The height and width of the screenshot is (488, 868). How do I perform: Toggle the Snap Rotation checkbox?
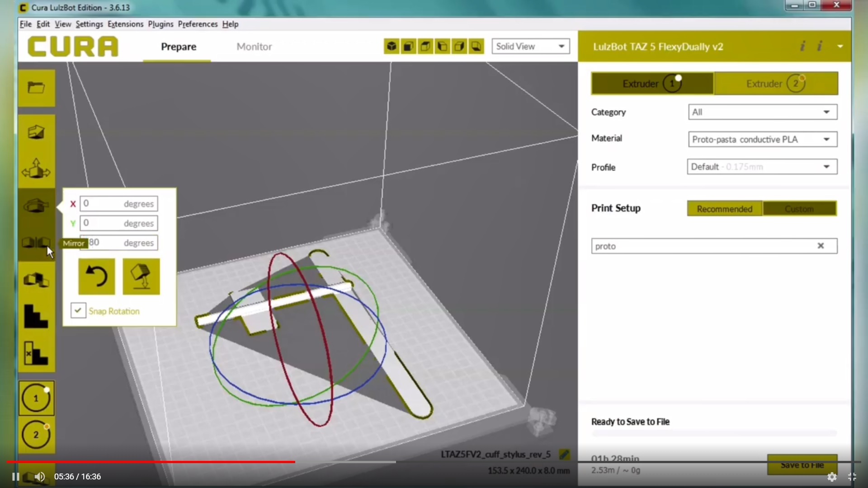(x=78, y=310)
